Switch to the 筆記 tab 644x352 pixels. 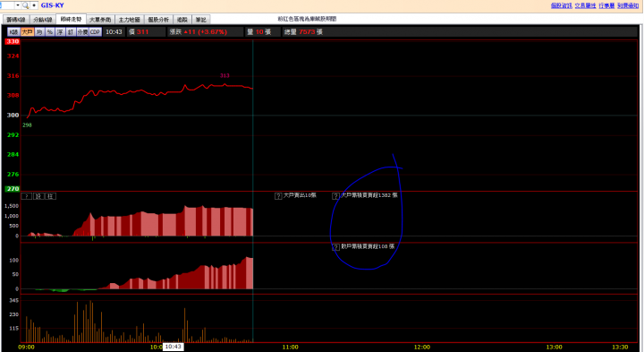tap(201, 20)
